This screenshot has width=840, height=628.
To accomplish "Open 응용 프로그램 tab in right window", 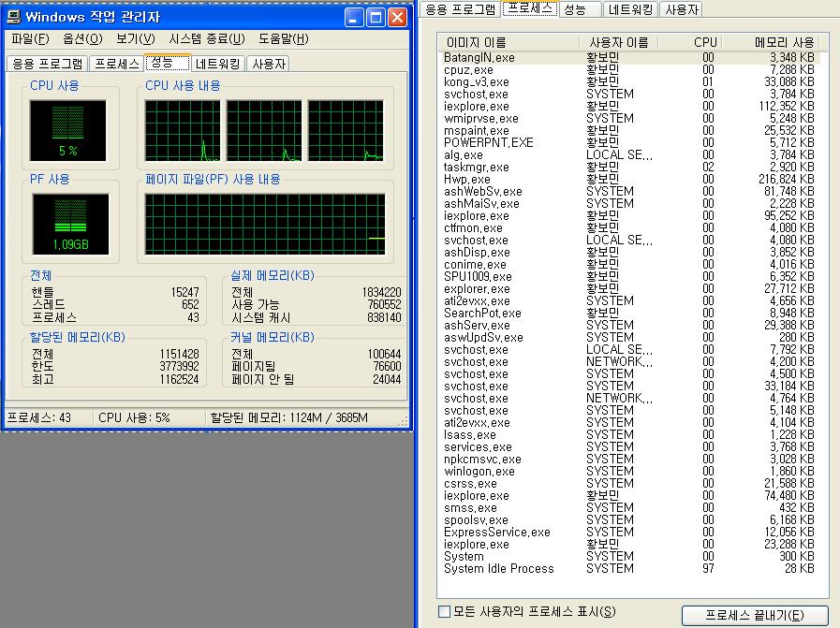I will [x=461, y=9].
